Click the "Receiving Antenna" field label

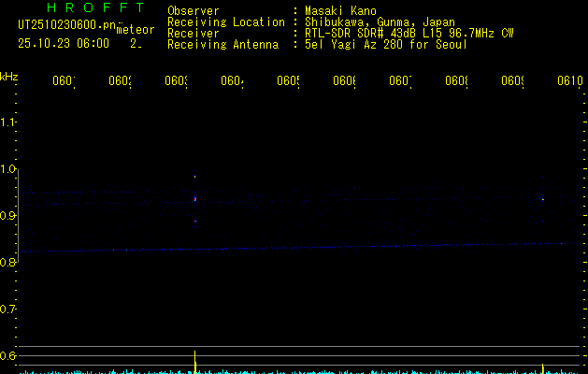pyautogui.click(x=222, y=45)
